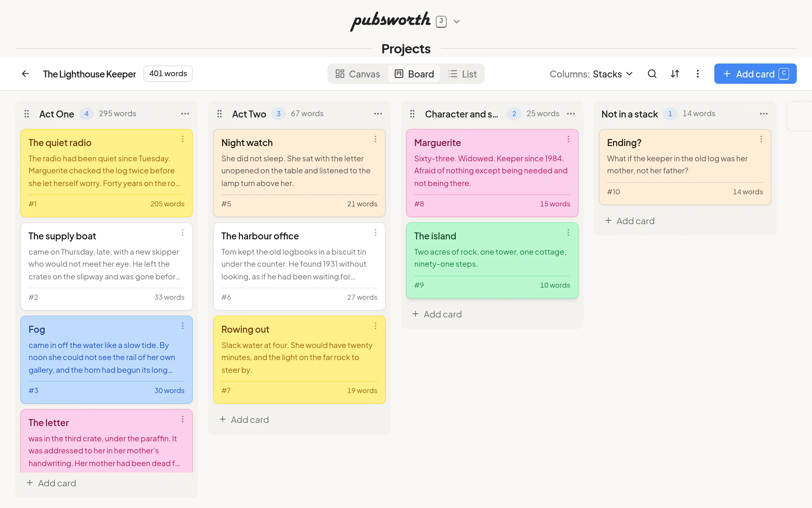Click the 401 words badge
This screenshot has width=812, height=508.
pos(168,74)
